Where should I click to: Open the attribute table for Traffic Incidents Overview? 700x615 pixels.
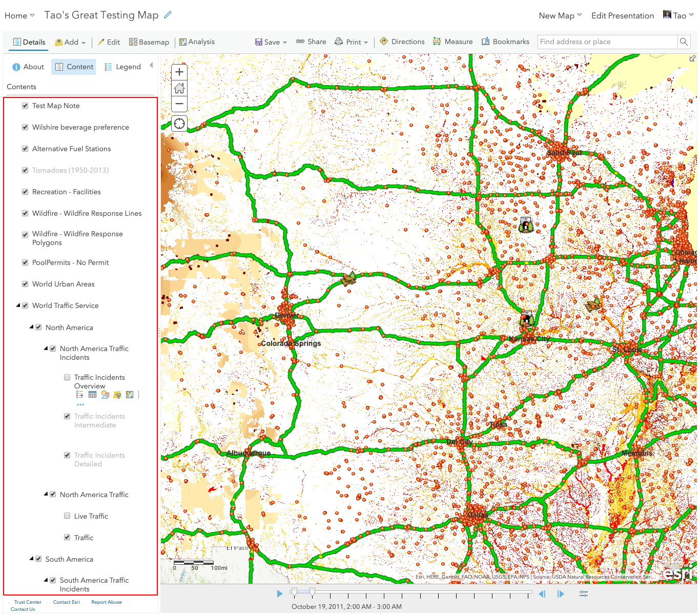coord(93,394)
